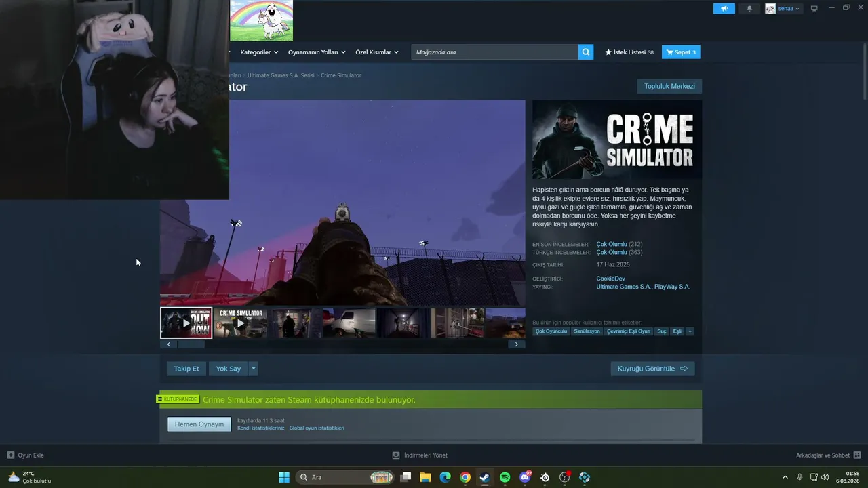This screenshot has height=488, width=868.
Task: Launch Microsoft Edge from the taskbar
Action: pos(445,477)
